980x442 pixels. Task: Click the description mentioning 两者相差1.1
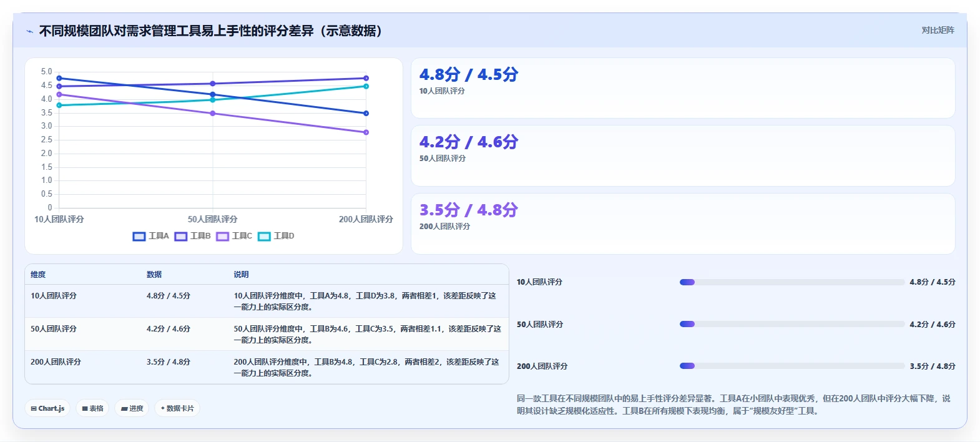[368, 335]
